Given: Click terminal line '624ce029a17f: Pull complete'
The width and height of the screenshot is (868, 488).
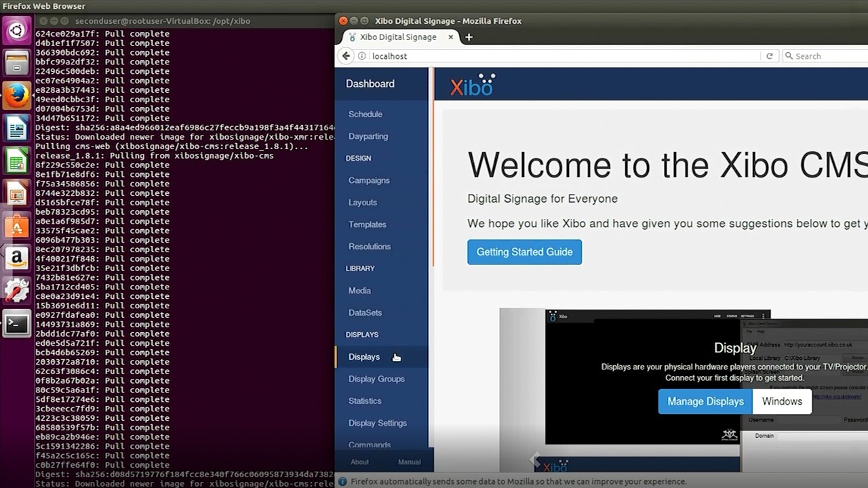Looking at the screenshot, I should (x=102, y=34).
